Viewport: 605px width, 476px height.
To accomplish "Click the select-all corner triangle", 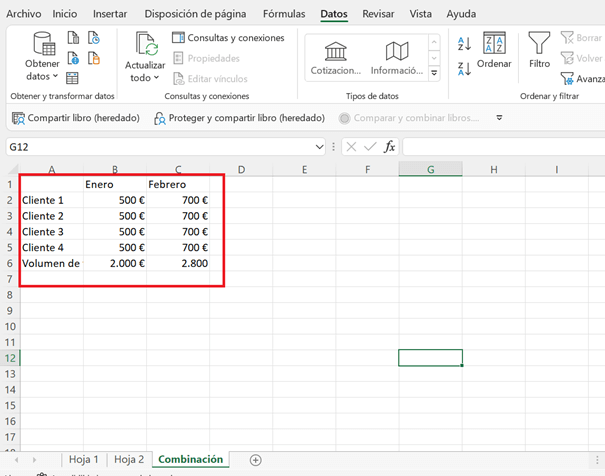I will 13,169.
